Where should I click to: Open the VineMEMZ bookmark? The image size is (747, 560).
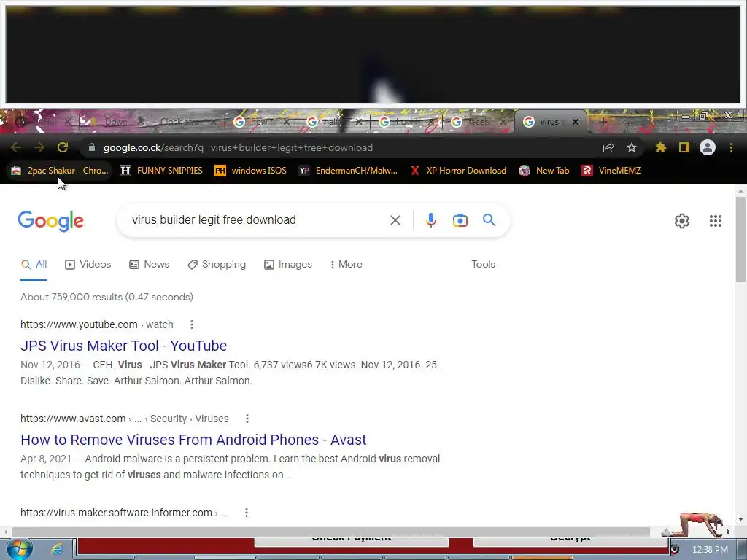click(611, 171)
